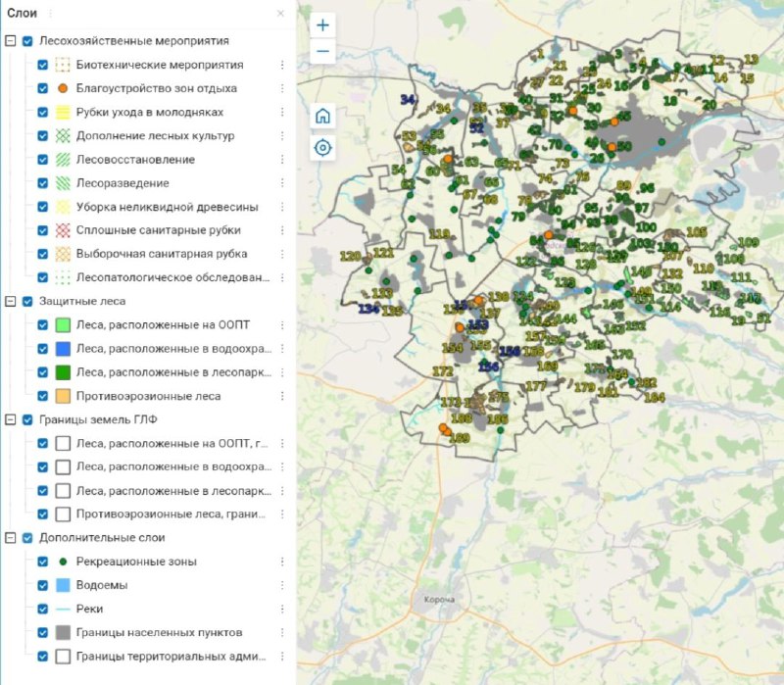Open options menu for Биотехнические мероприятия
Viewport: 784px width, 685px height.
tap(282, 65)
